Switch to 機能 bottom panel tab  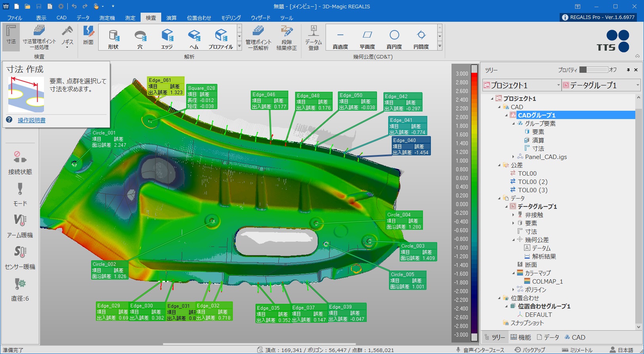[520, 337]
